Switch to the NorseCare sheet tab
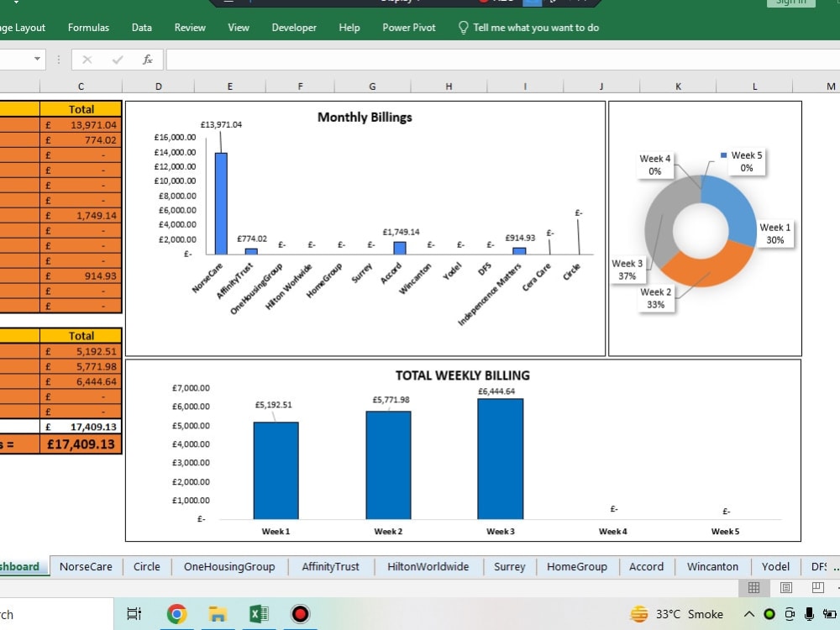 pos(86,567)
